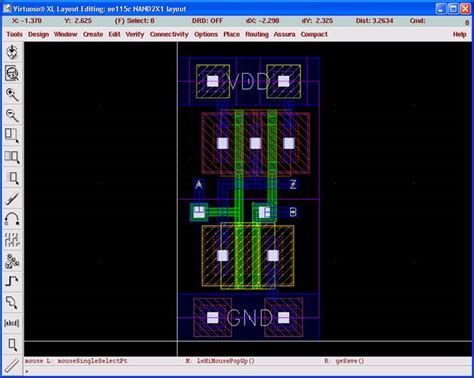The width and height of the screenshot is (474, 378).
Task: Select the Ruler tool icon
Action: [x=12, y=366]
